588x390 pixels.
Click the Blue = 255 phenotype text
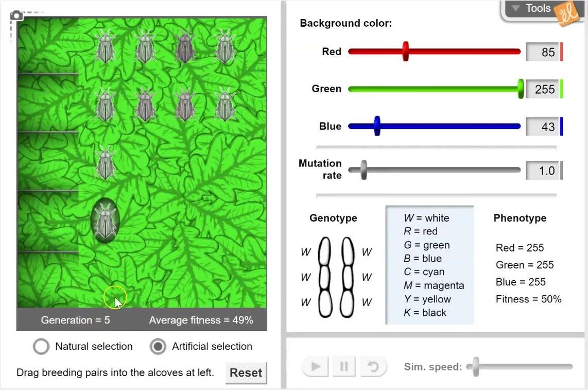pos(521,282)
